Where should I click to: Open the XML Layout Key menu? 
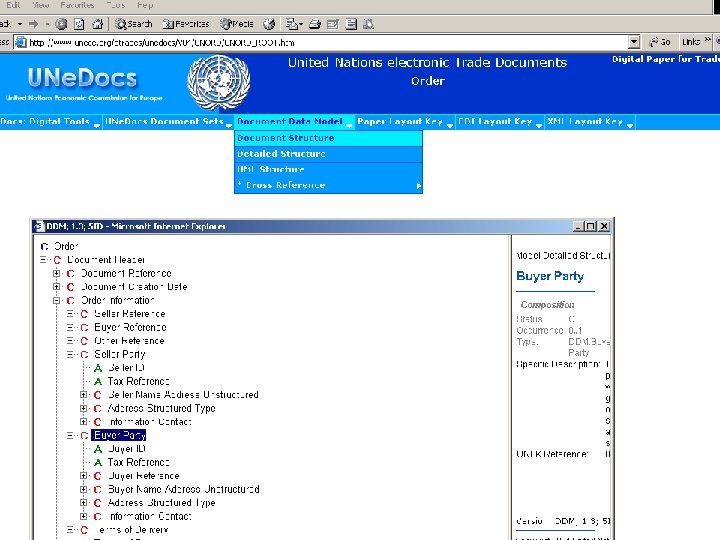(x=590, y=122)
